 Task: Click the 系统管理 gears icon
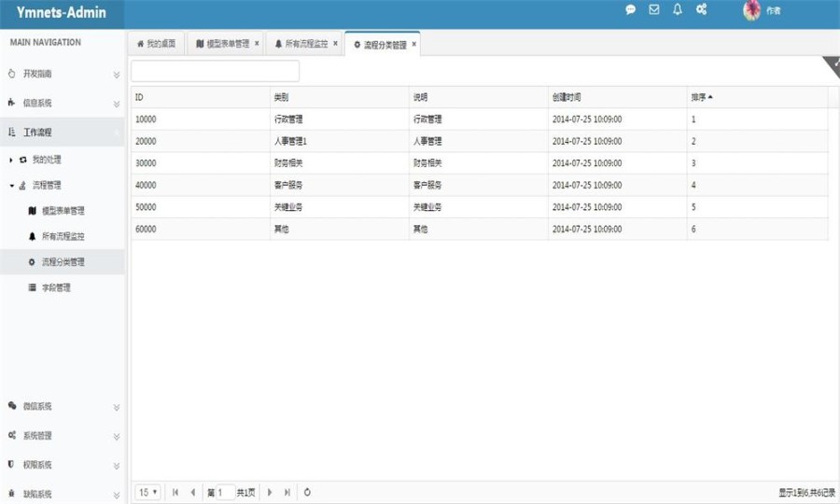12,436
